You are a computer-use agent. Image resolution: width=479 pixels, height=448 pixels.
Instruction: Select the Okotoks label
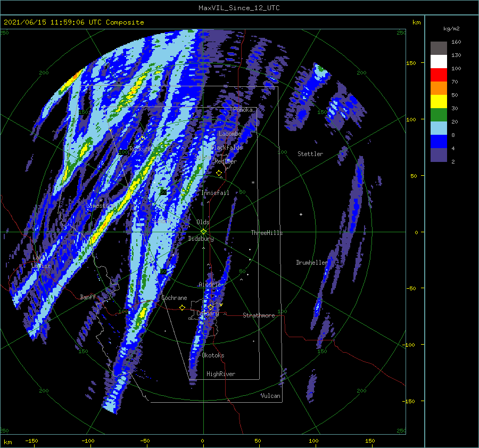click(x=213, y=355)
